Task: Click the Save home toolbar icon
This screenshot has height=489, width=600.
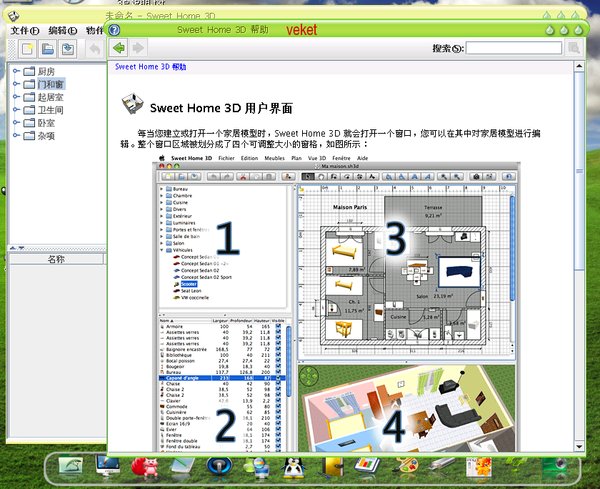Action: tap(68, 49)
